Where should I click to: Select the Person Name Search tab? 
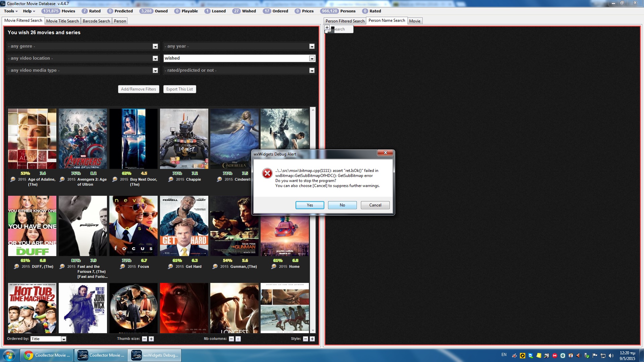tap(387, 20)
